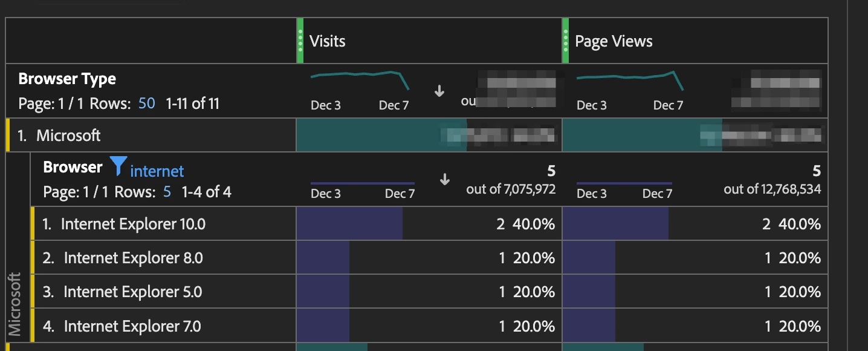Click the vertical Microsoft breakdown label
Image resolution: width=868 pixels, height=351 pixels.
point(15,304)
